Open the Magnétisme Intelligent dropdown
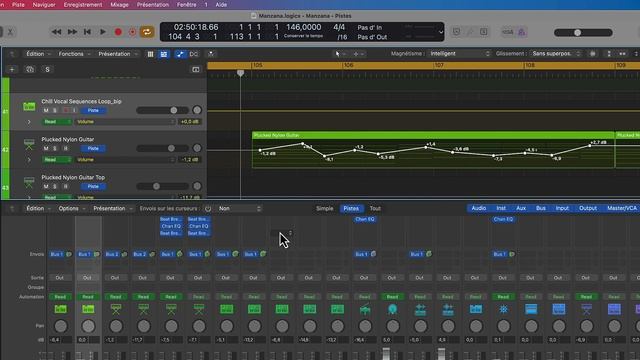The height and width of the screenshot is (360, 640). [x=459, y=53]
